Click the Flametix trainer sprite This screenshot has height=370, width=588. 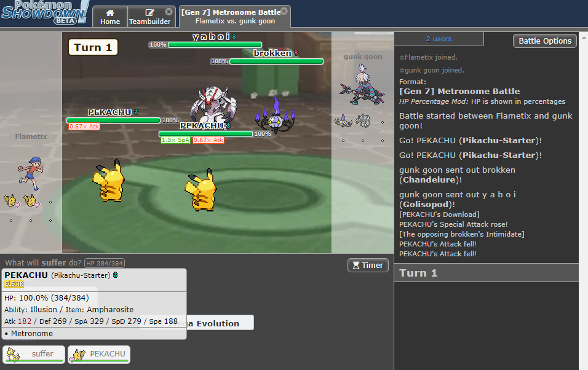pos(30,173)
